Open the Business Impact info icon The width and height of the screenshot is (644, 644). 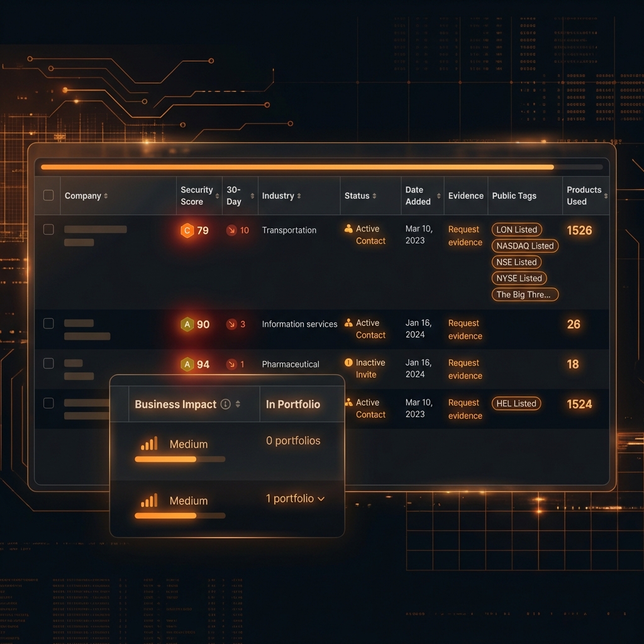click(226, 404)
